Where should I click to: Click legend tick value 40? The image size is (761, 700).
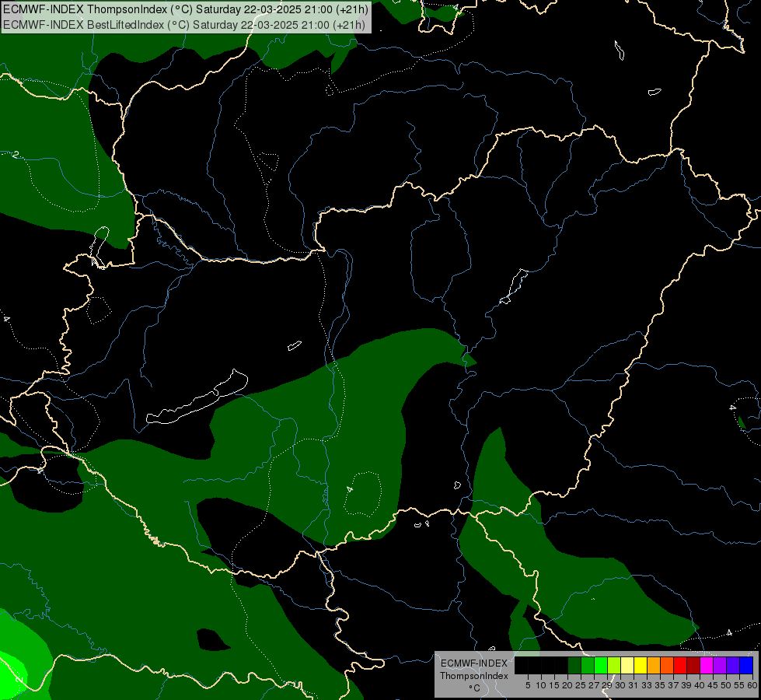point(700,685)
